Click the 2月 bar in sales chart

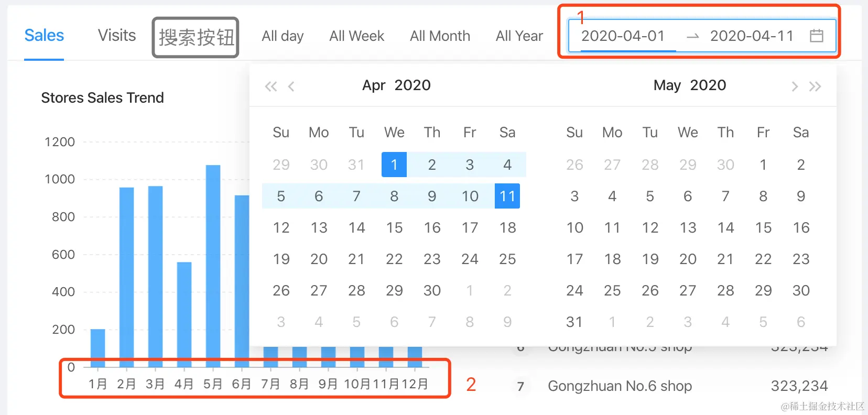click(x=126, y=277)
